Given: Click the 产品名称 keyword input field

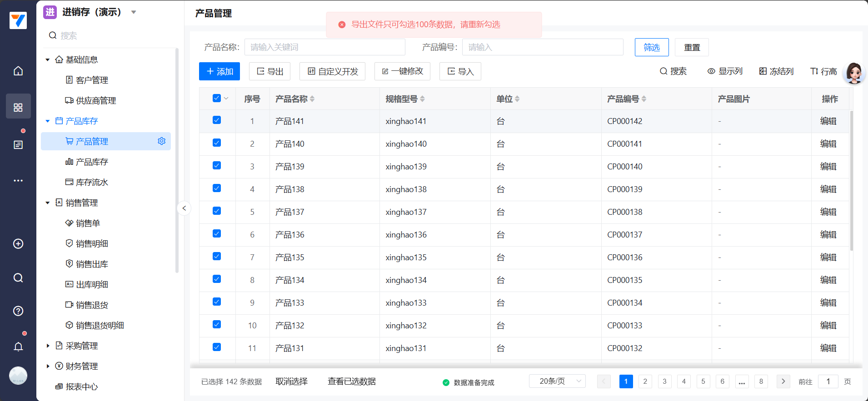Looking at the screenshot, I should [324, 47].
